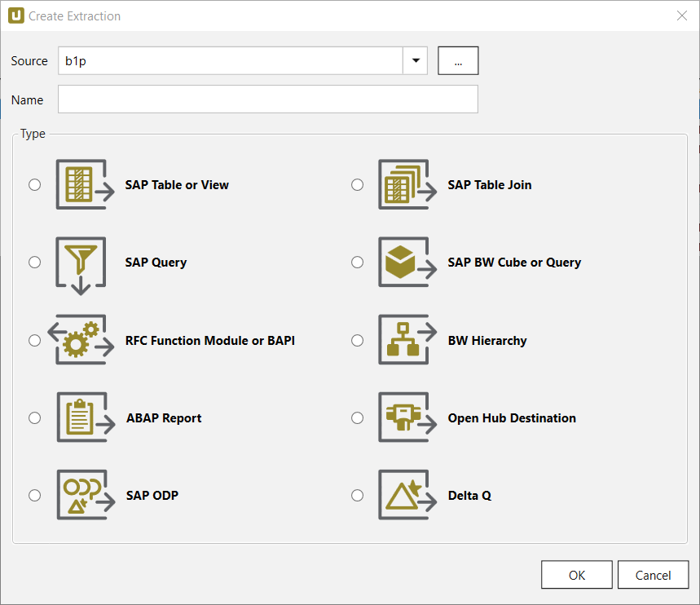Viewport: 700px width, 605px height.
Task: Click the BW Hierarchy label
Action: pyautogui.click(x=487, y=341)
